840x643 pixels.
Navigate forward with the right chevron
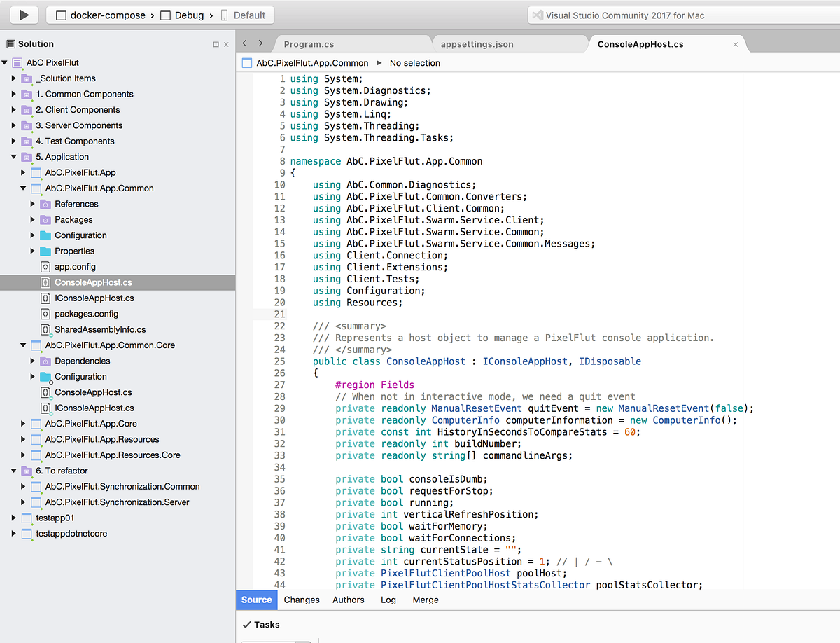pos(260,43)
